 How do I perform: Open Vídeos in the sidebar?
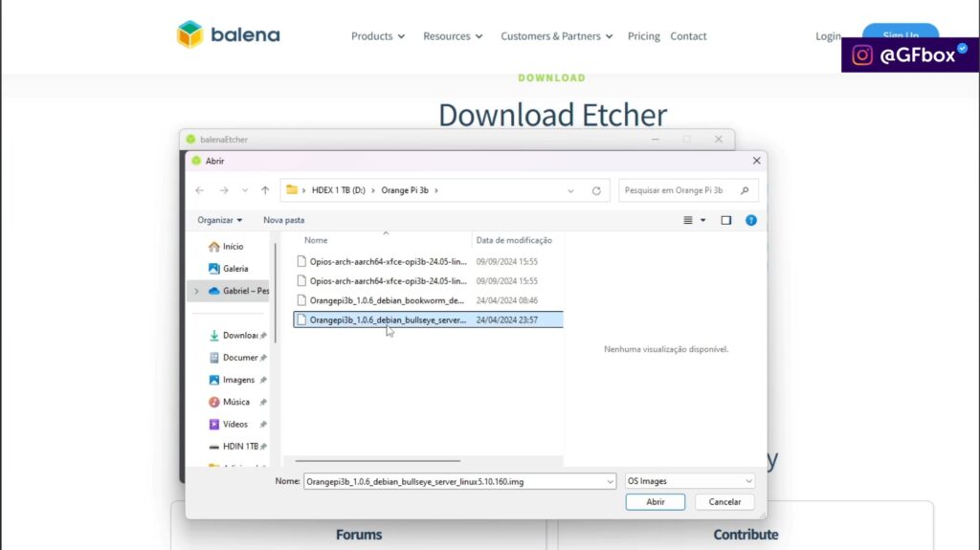coord(238,425)
